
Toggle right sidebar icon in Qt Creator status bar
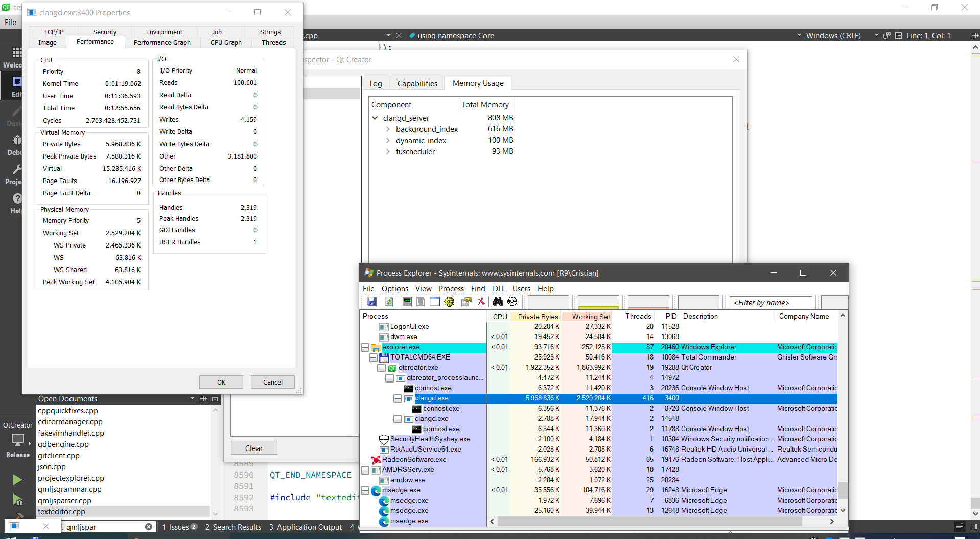[x=974, y=526]
